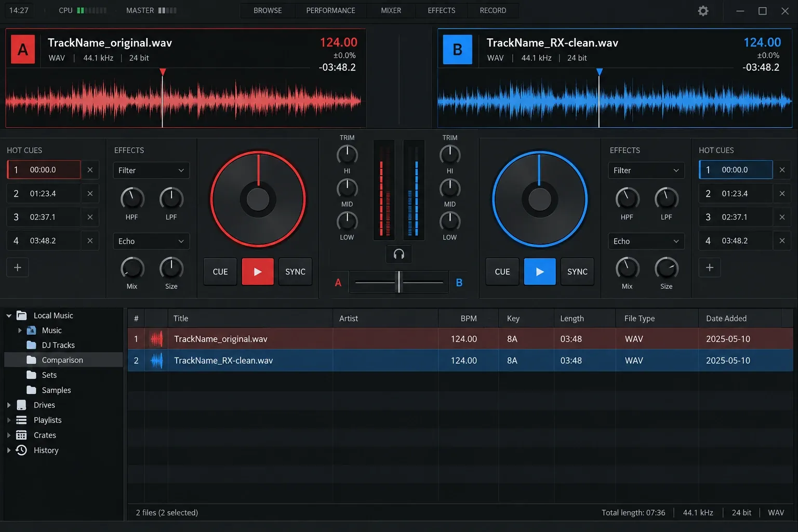Screen dimensions: 798x532
Task: Toggle SYNC on Deck B
Action: [577, 272]
